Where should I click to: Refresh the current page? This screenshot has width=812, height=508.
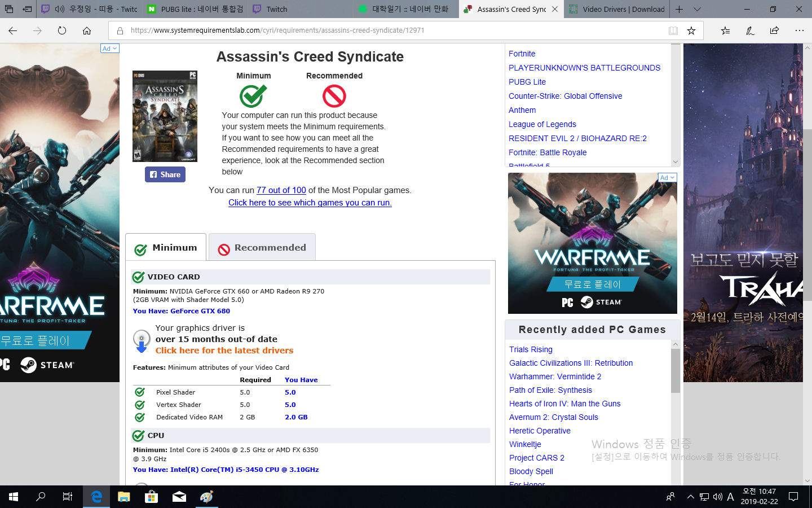click(62, 30)
